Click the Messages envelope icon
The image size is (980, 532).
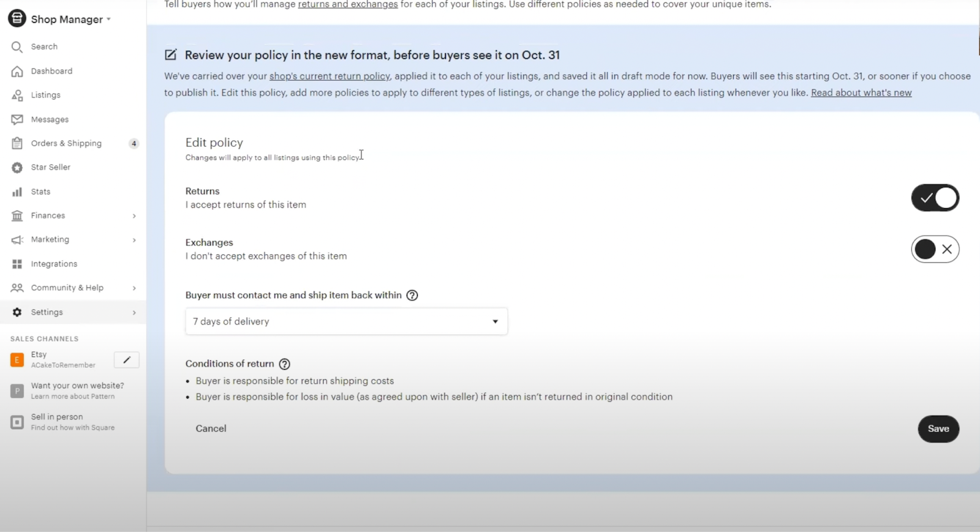[x=17, y=119]
